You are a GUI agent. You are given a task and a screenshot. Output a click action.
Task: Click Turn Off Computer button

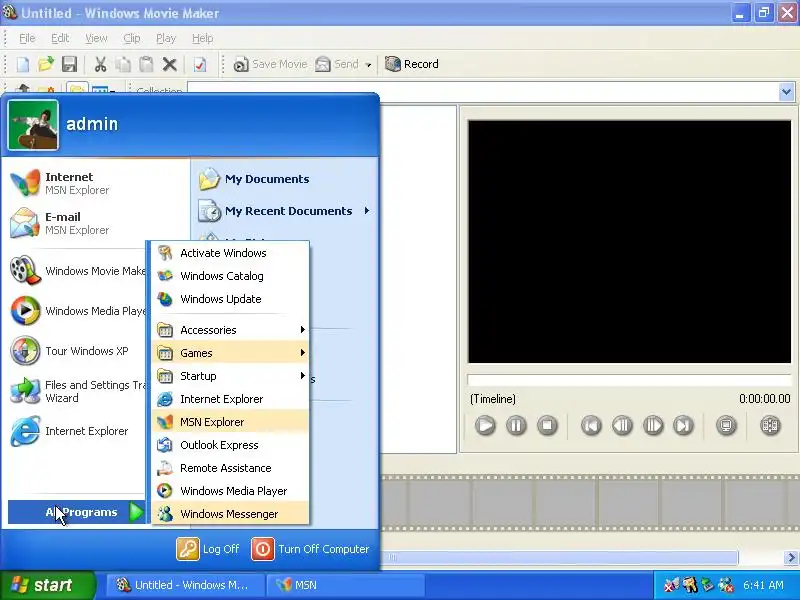pyautogui.click(x=310, y=549)
